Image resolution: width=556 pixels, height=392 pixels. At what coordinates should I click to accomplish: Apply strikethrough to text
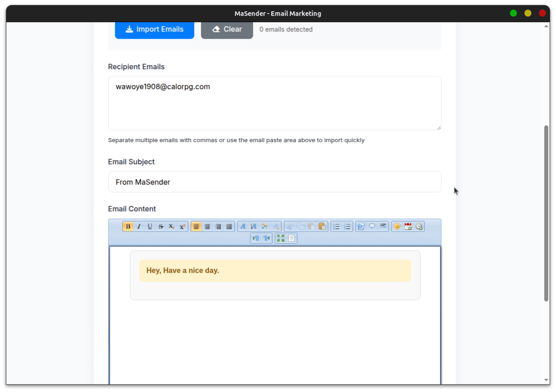[x=161, y=227]
